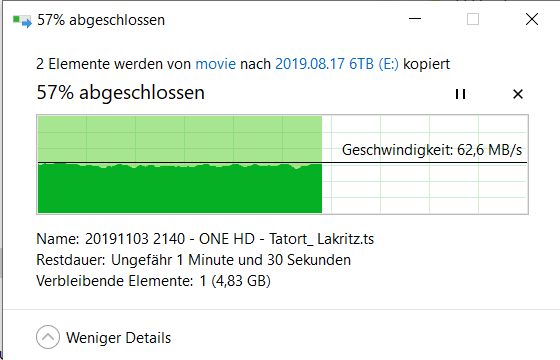Click the Weniger Details label

coord(119,338)
